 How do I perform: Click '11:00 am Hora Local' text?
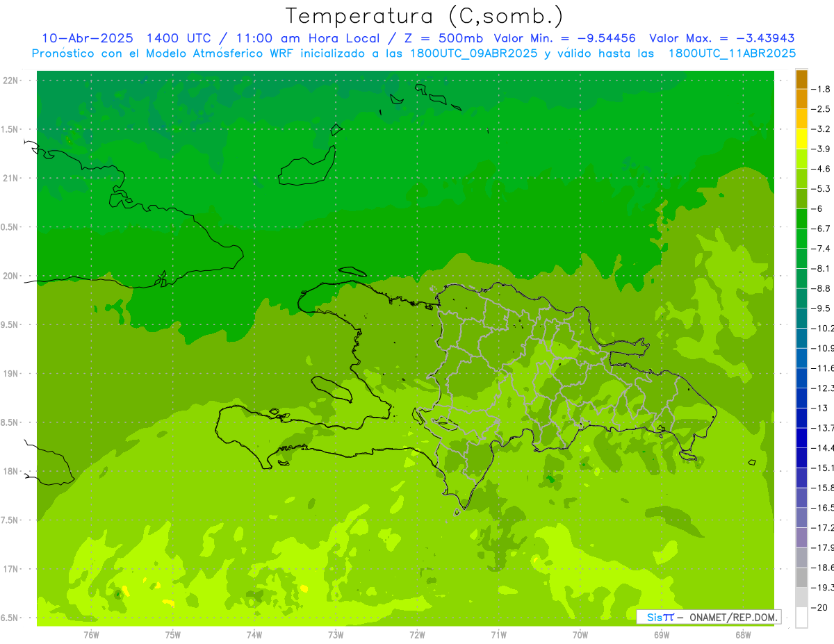(x=308, y=38)
